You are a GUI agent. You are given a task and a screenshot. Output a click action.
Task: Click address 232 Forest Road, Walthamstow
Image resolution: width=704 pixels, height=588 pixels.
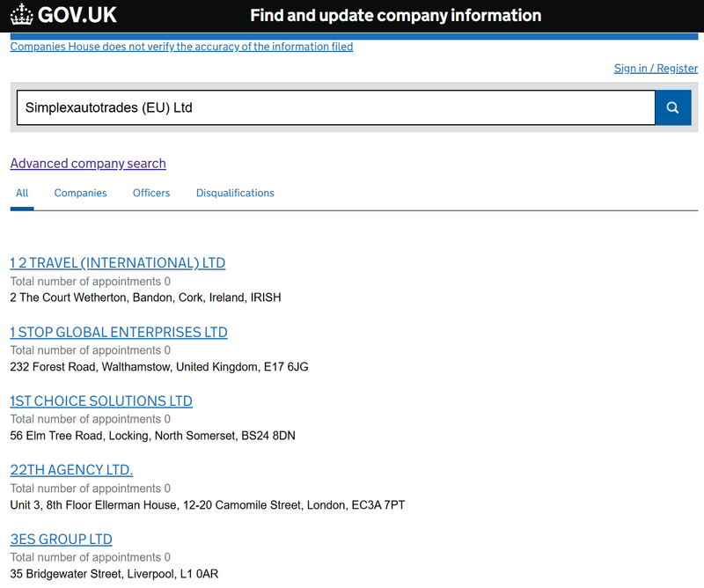pyautogui.click(x=159, y=367)
